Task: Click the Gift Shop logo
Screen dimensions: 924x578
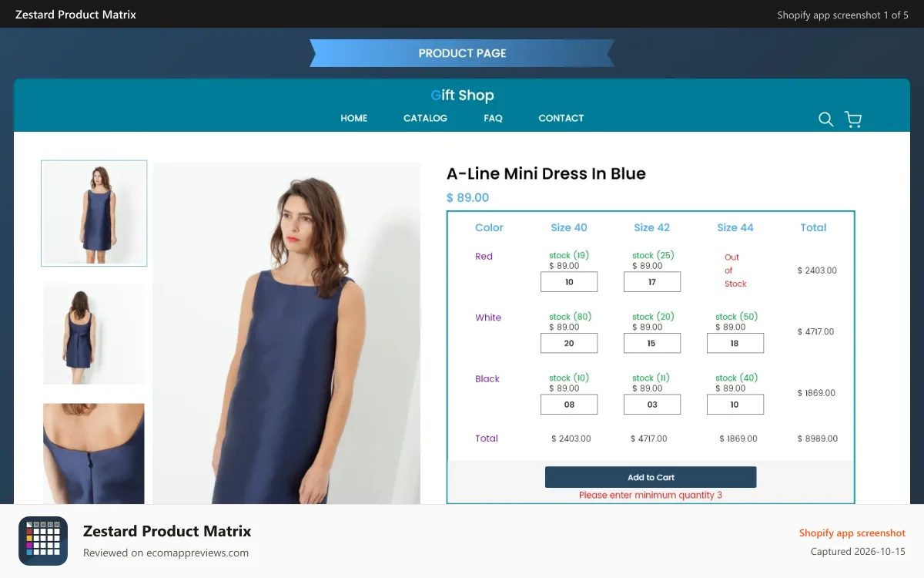Action: click(462, 96)
